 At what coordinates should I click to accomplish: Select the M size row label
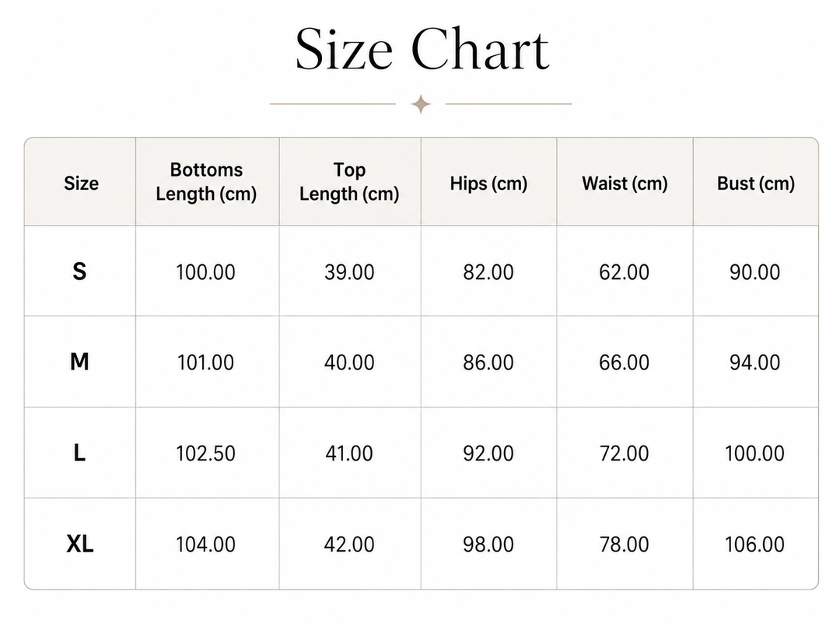click(x=79, y=362)
